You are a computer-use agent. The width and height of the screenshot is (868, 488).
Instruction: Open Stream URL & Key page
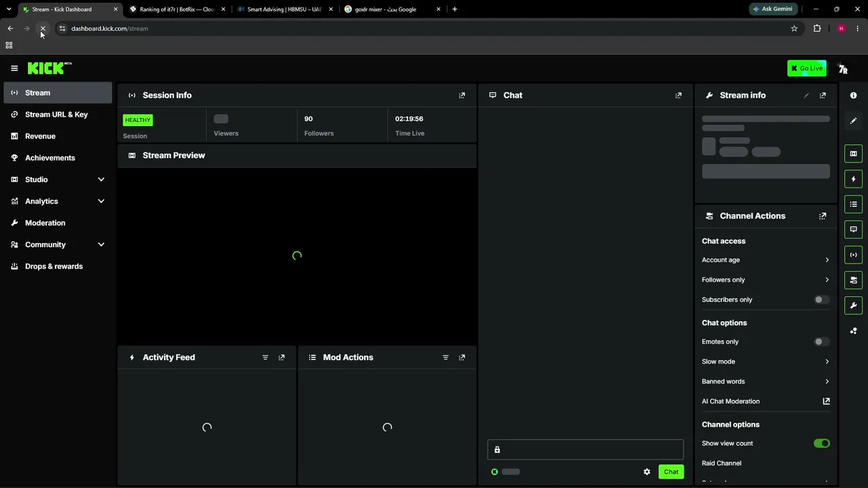click(x=58, y=115)
